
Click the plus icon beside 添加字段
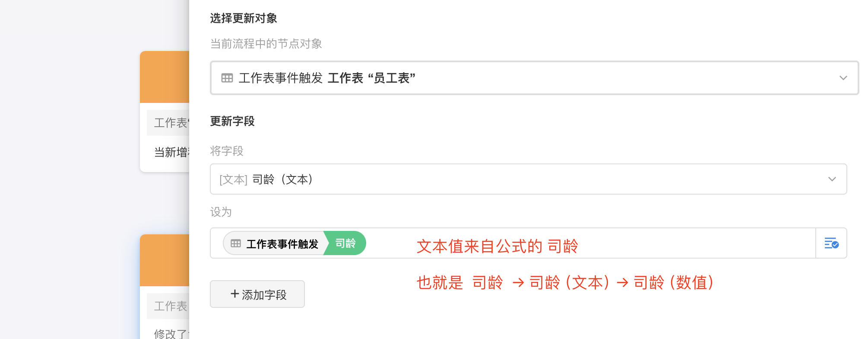pos(235,294)
